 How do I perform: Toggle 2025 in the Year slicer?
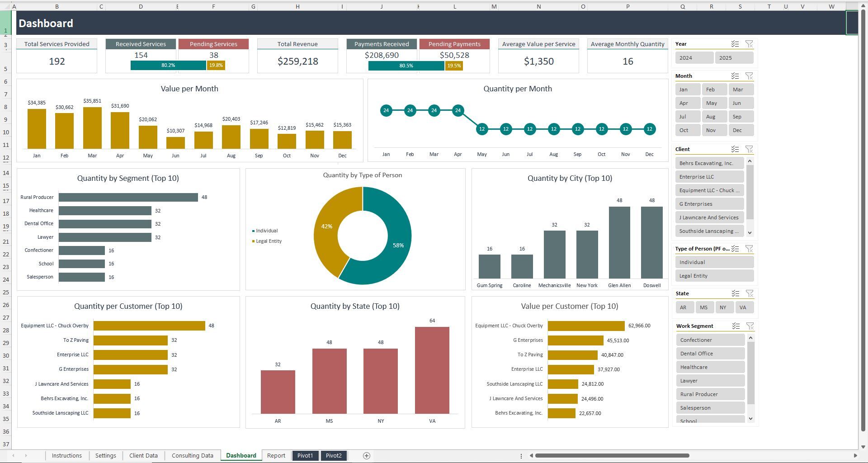(734, 57)
